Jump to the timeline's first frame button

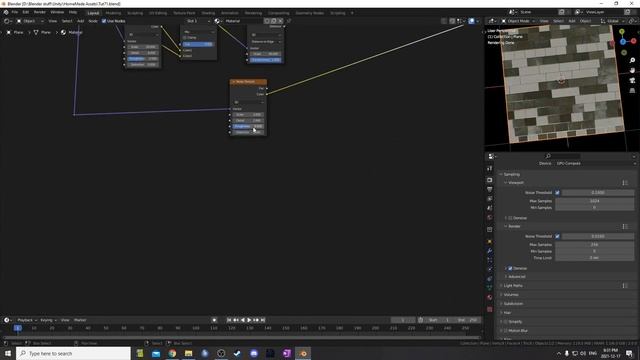pyautogui.click(x=229, y=320)
